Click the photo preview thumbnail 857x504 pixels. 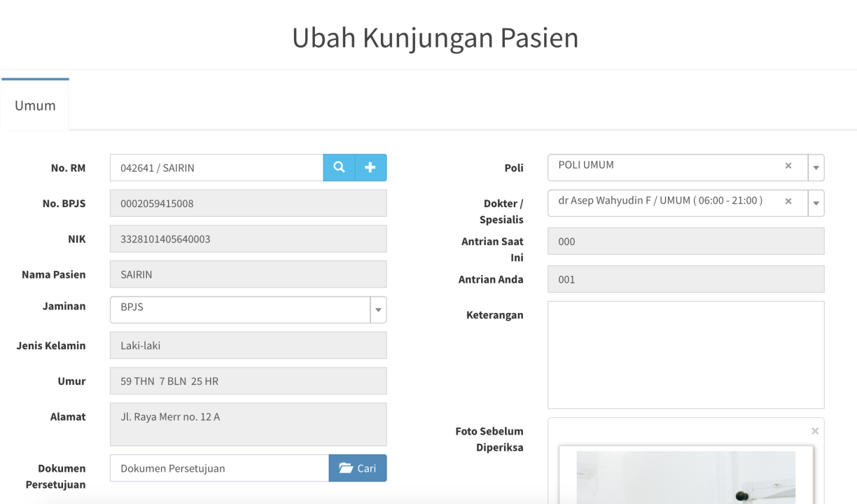[685, 476]
